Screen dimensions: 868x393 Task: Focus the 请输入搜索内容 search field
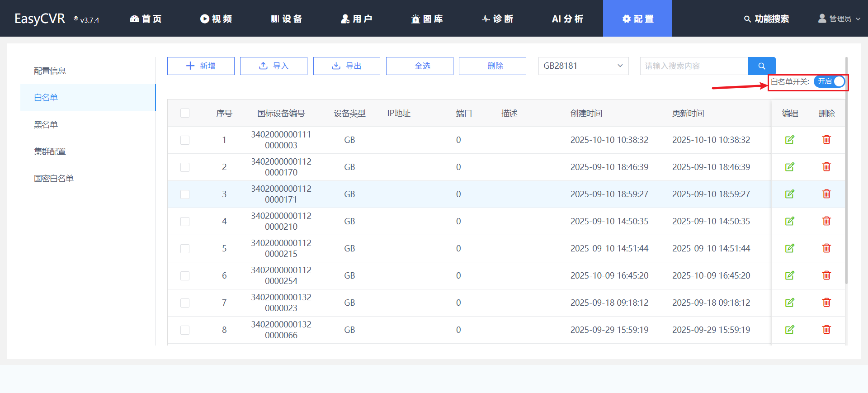[x=693, y=66]
